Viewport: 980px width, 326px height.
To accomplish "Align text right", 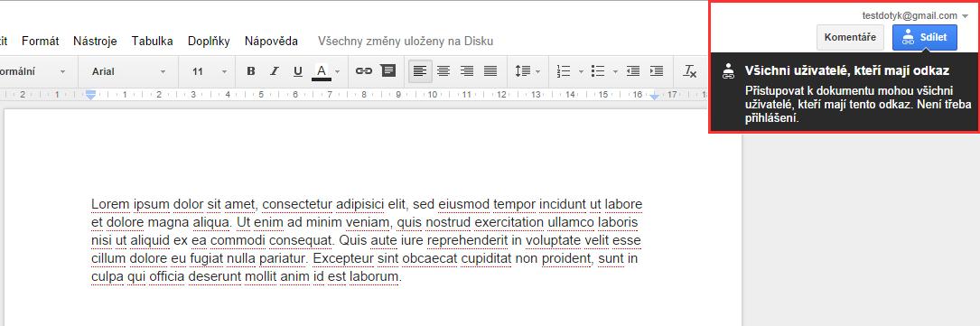I will (467, 71).
